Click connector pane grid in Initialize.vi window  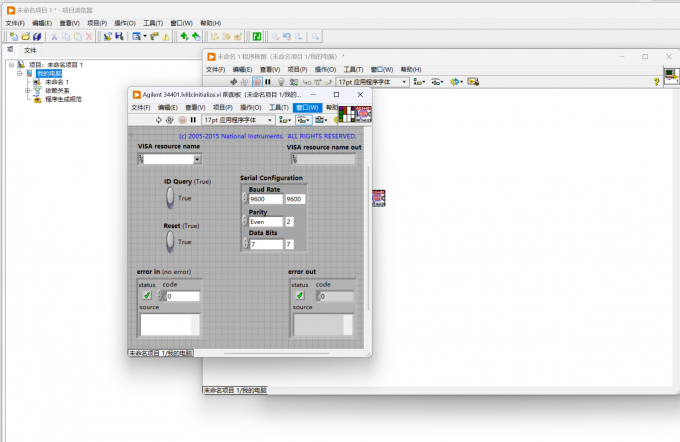pyautogui.click(x=347, y=114)
